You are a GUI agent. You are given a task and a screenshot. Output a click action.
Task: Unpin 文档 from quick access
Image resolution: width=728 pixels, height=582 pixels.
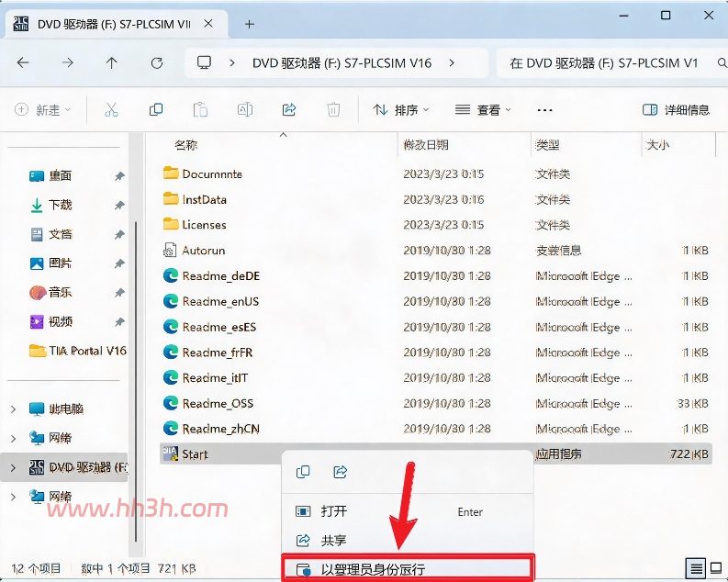tap(119, 234)
